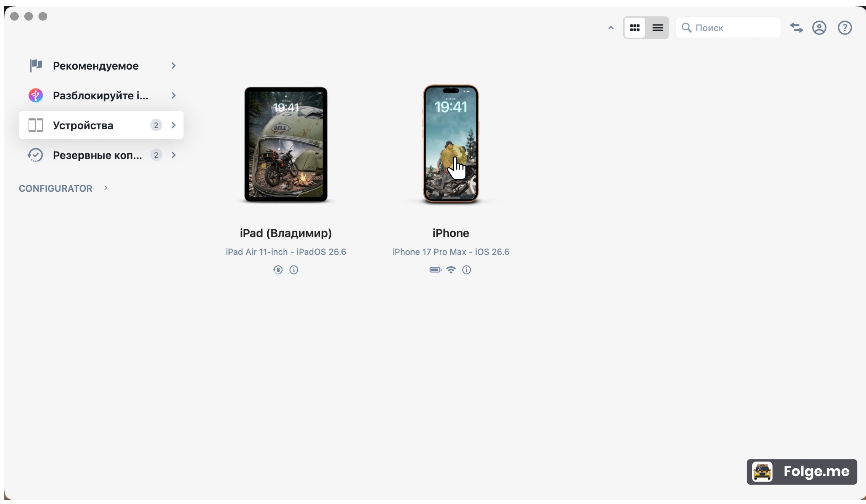Click the Резервные копии count badge 2

click(x=156, y=155)
